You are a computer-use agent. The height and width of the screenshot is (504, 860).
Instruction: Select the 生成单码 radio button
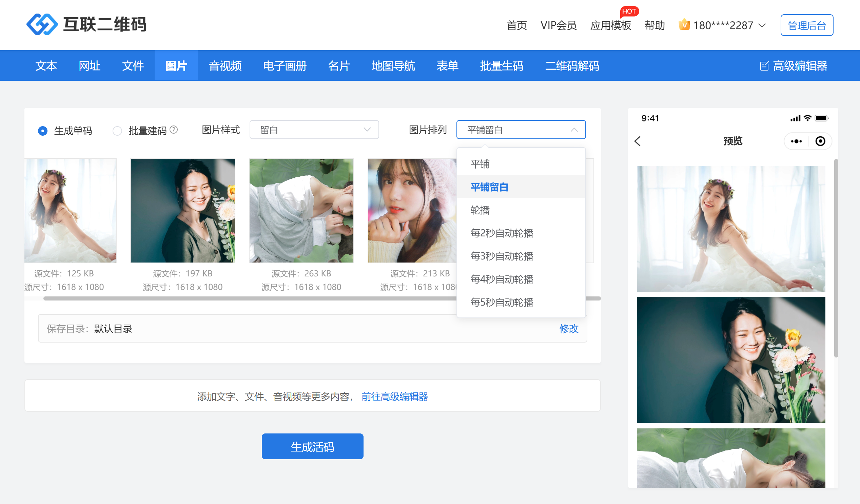tap(43, 131)
